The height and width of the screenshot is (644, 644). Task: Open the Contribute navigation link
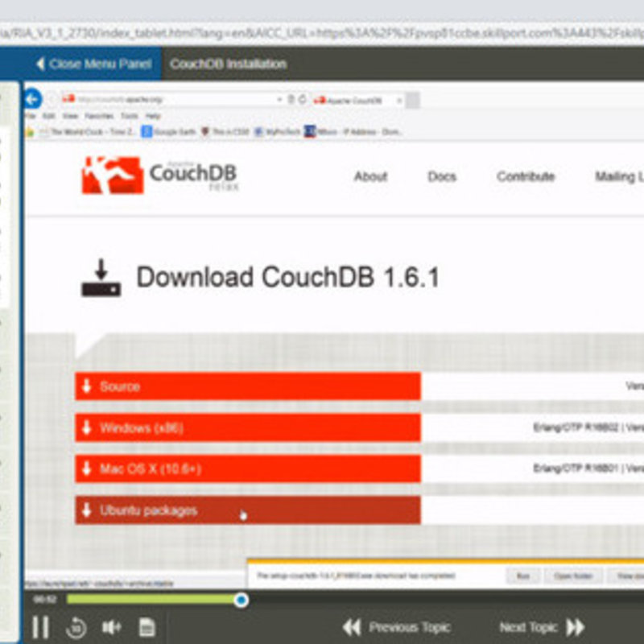(x=526, y=176)
